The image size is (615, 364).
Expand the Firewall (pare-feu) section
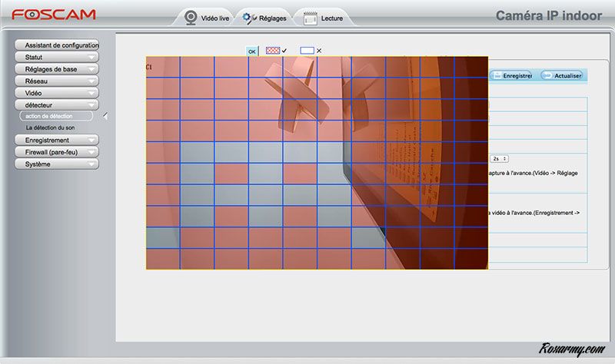57,152
